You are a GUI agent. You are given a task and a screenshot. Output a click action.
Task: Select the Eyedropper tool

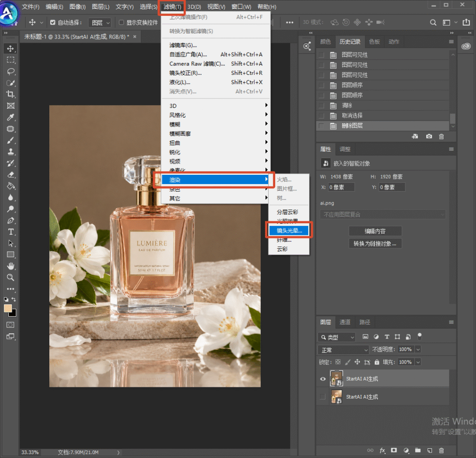tap(11, 117)
